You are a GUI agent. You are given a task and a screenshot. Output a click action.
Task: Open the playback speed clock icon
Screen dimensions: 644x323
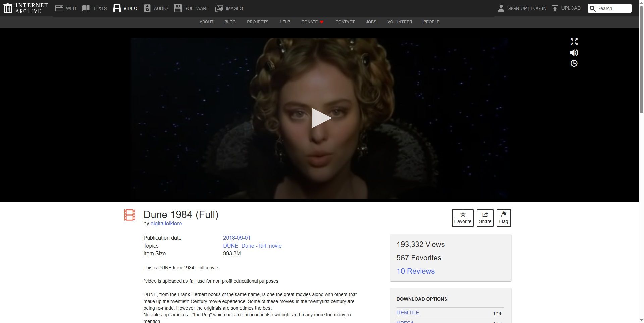(x=574, y=63)
